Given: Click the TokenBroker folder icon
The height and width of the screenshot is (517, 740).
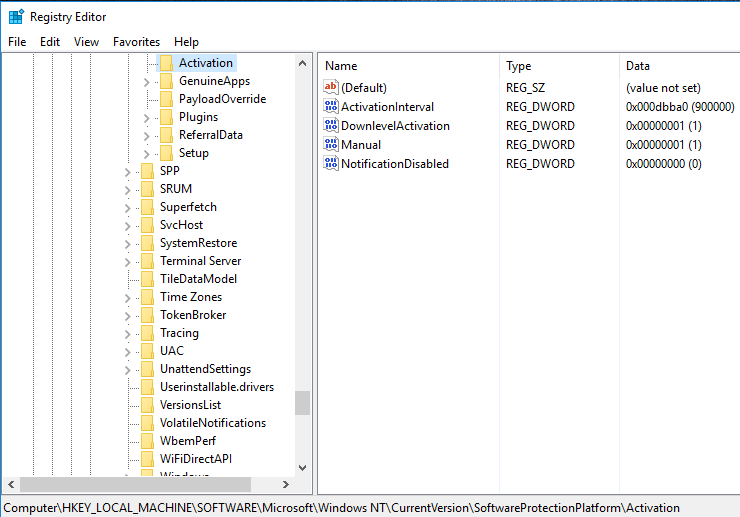Looking at the screenshot, I should tap(147, 315).
